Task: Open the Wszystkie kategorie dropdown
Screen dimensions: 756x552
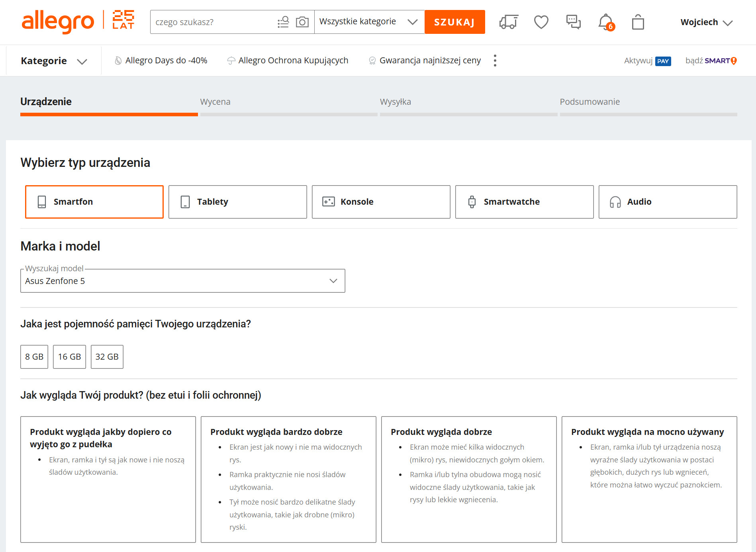Action: (x=369, y=22)
